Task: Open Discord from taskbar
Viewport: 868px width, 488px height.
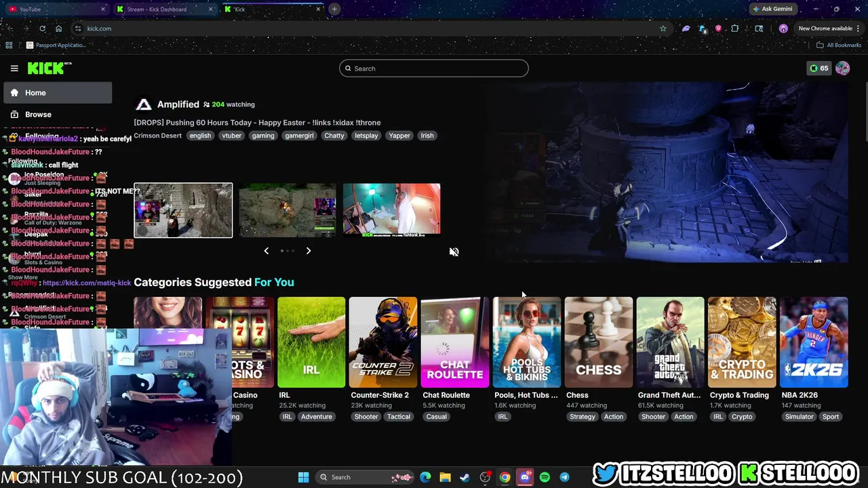Action: [x=525, y=477]
